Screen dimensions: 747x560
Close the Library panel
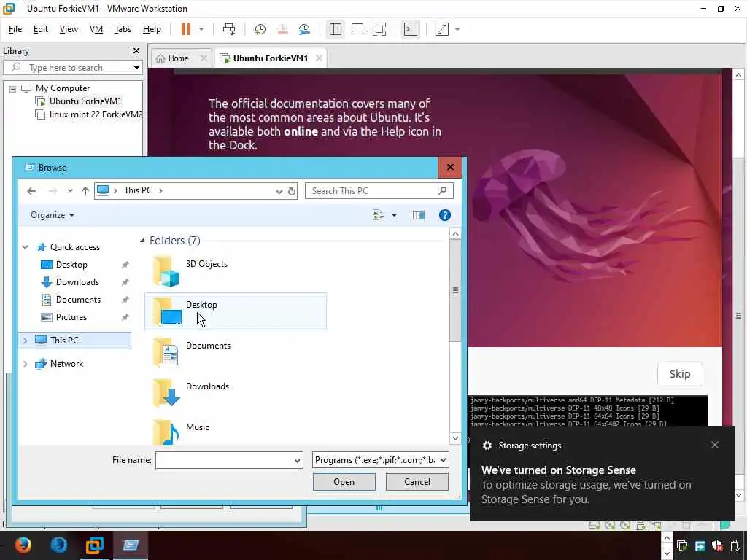136,51
